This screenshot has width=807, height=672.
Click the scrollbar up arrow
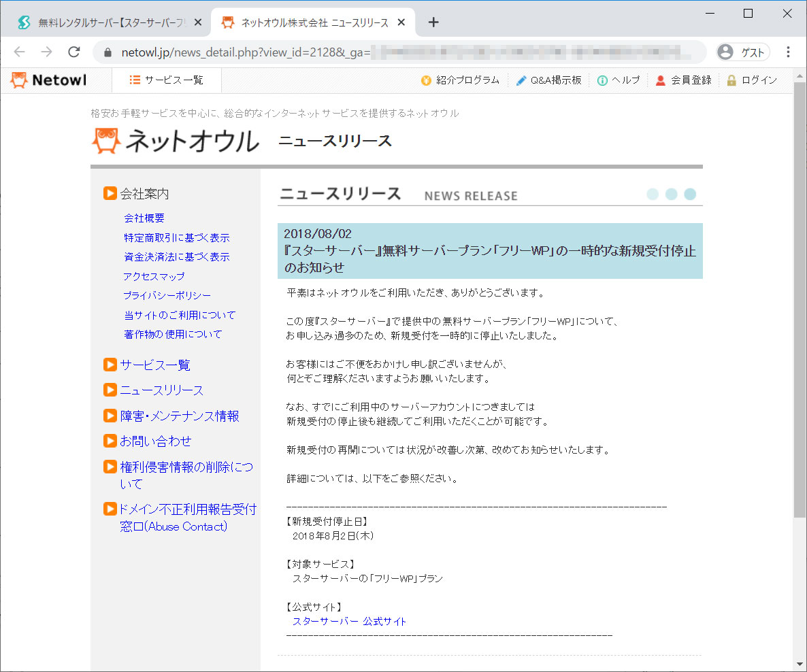(x=800, y=75)
